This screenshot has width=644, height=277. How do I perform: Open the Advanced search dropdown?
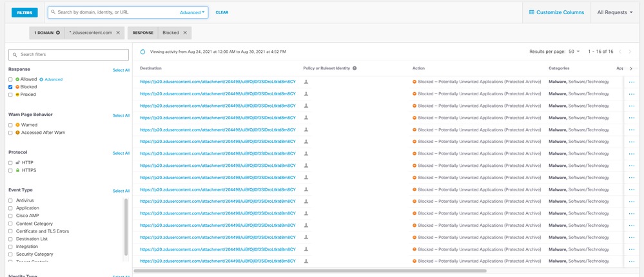click(x=193, y=12)
